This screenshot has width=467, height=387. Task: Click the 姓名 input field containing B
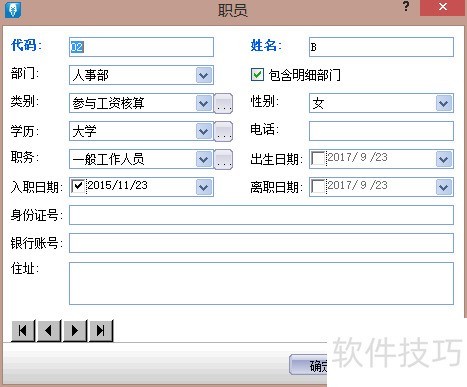click(x=381, y=47)
